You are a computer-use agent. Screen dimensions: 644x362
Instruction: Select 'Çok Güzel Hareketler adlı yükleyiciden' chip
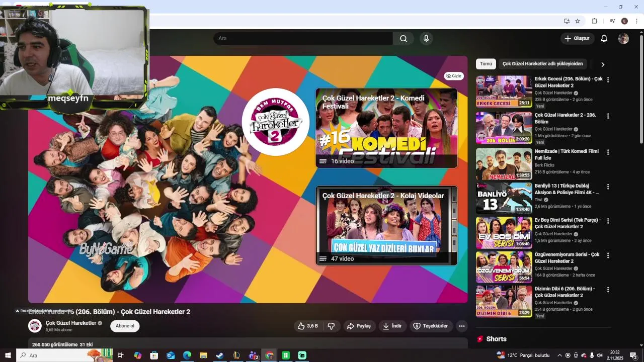click(542, 64)
